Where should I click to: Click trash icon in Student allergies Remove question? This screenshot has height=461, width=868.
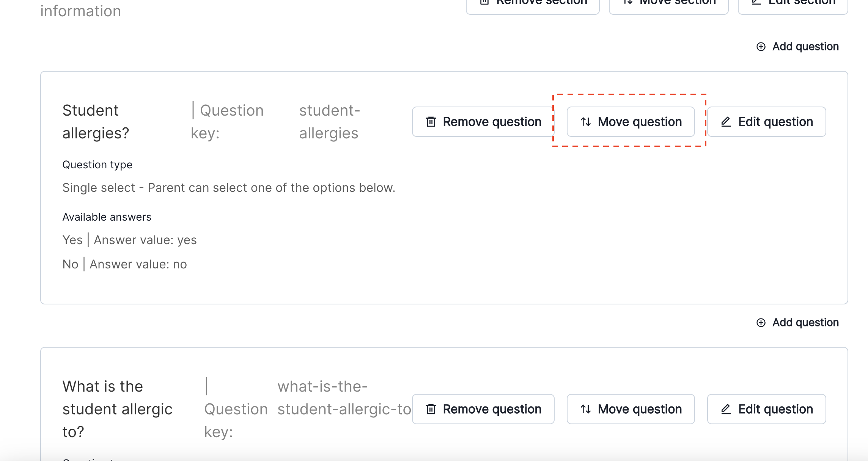(x=431, y=122)
